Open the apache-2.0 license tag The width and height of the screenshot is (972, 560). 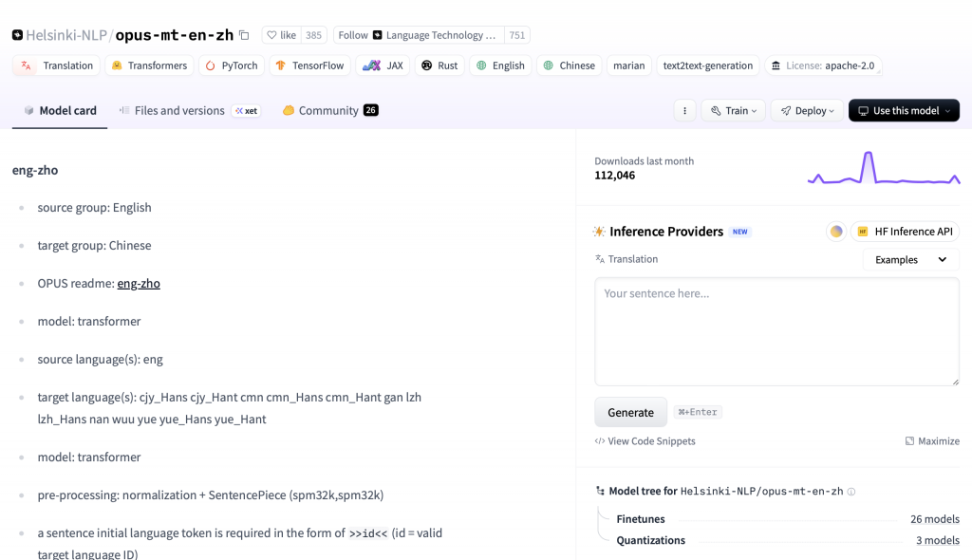click(823, 65)
